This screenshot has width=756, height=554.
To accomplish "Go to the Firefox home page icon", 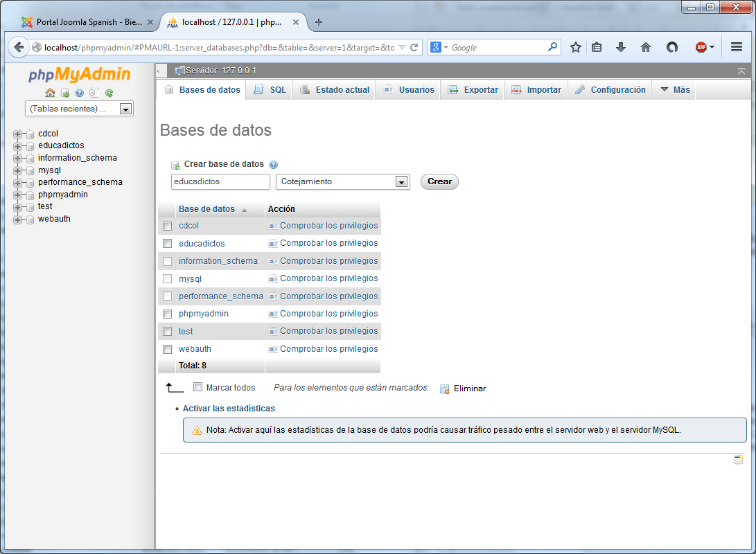I will pos(646,47).
